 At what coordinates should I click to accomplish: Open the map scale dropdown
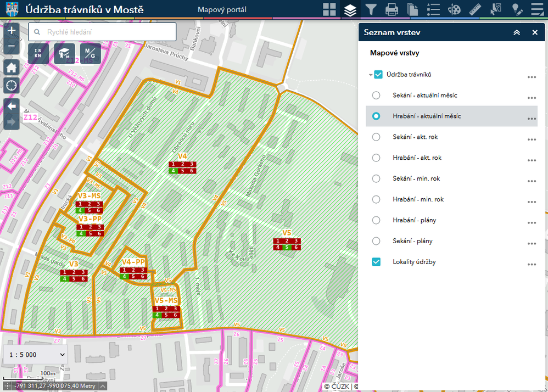[x=35, y=355]
